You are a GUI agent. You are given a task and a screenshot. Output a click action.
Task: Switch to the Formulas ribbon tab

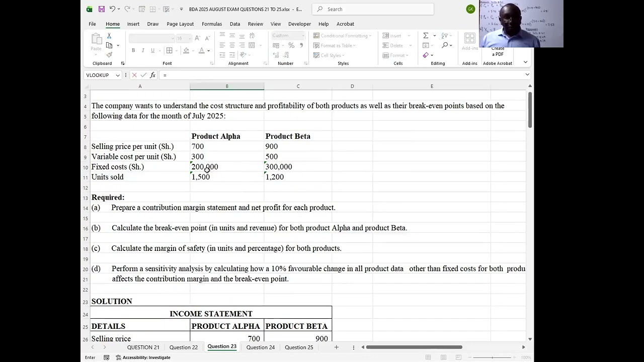click(x=212, y=24)
